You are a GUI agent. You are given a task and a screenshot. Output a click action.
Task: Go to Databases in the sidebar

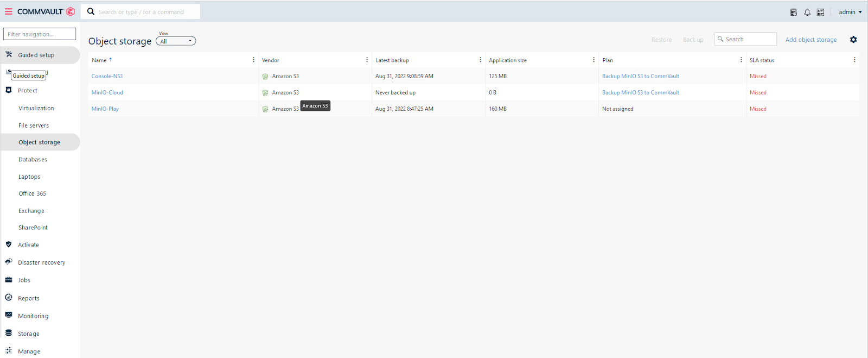33,160
